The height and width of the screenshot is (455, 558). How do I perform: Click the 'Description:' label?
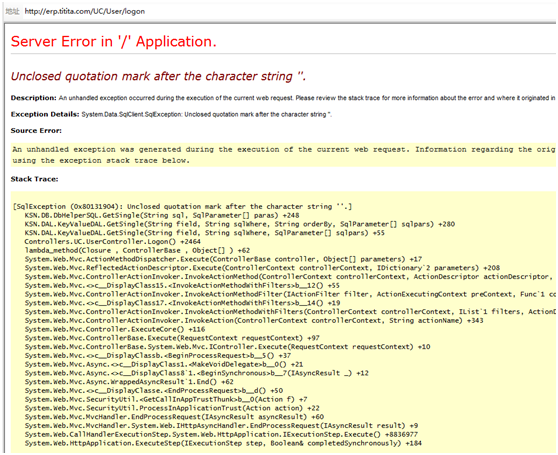[x=33, y=98]
